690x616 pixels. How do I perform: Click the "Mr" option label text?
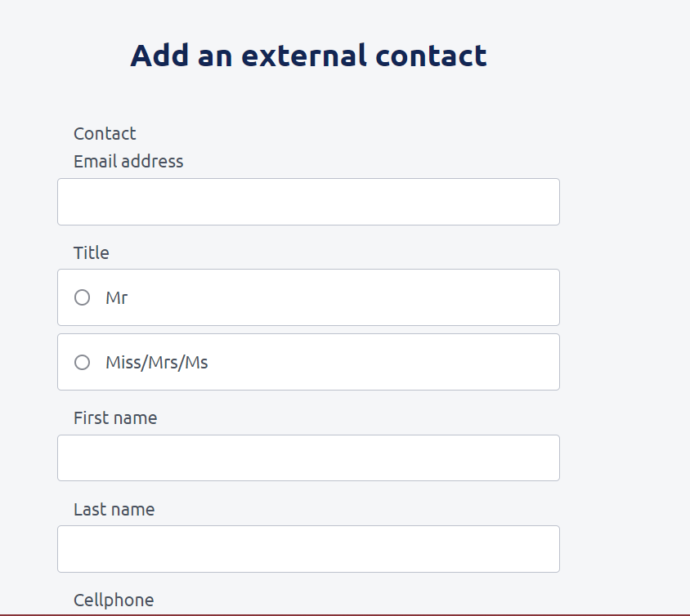click(117, 297)
